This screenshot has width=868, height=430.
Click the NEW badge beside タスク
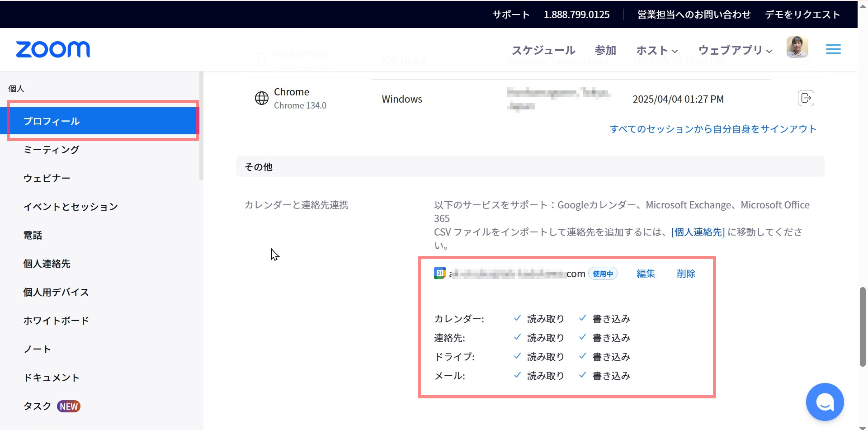[69, 406]
